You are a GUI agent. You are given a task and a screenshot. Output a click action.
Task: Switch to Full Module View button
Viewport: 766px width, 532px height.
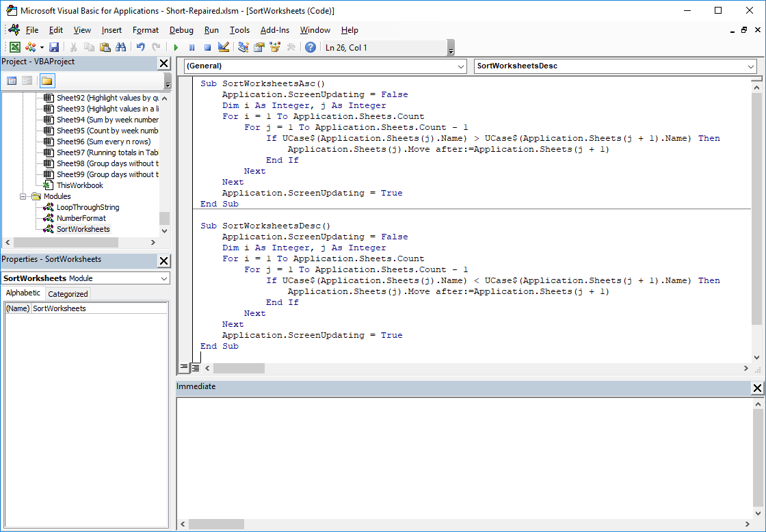click(x=195, y=367)
